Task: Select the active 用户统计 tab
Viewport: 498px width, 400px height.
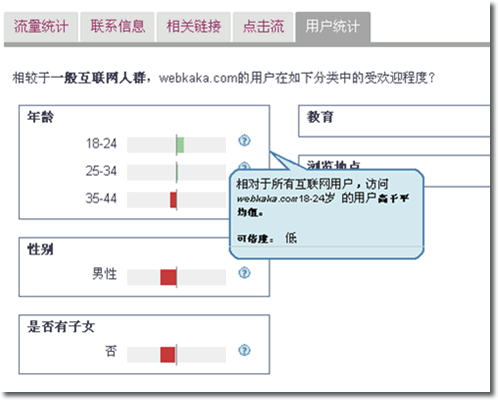Action: click(x=333, y=27)
